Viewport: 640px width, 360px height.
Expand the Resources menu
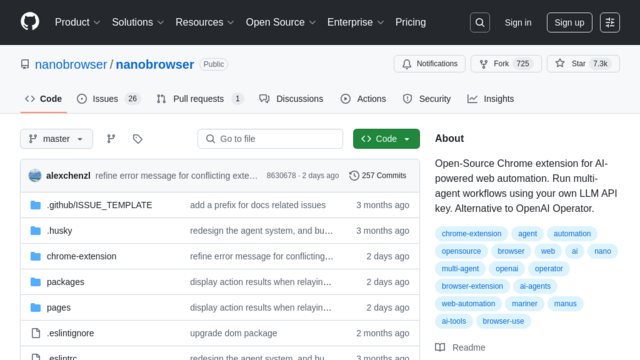click(205, 22)
